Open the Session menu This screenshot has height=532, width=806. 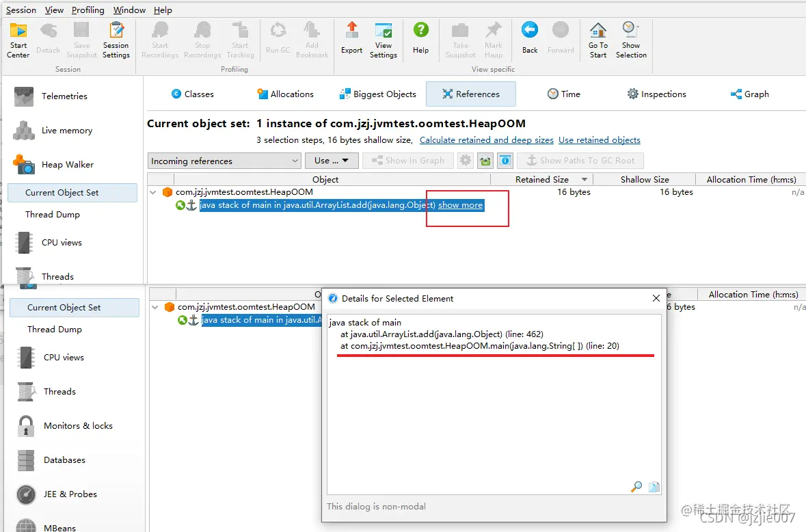coord(21,10)
